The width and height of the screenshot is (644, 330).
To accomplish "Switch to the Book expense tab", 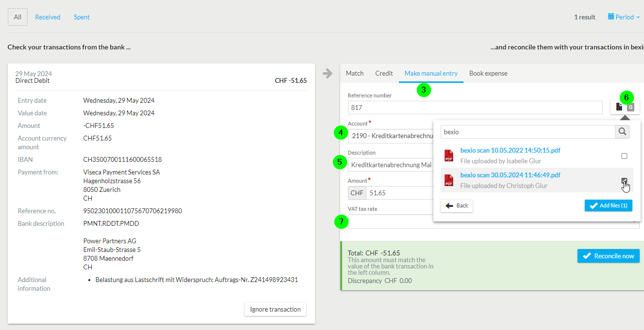I will point(488,73).
